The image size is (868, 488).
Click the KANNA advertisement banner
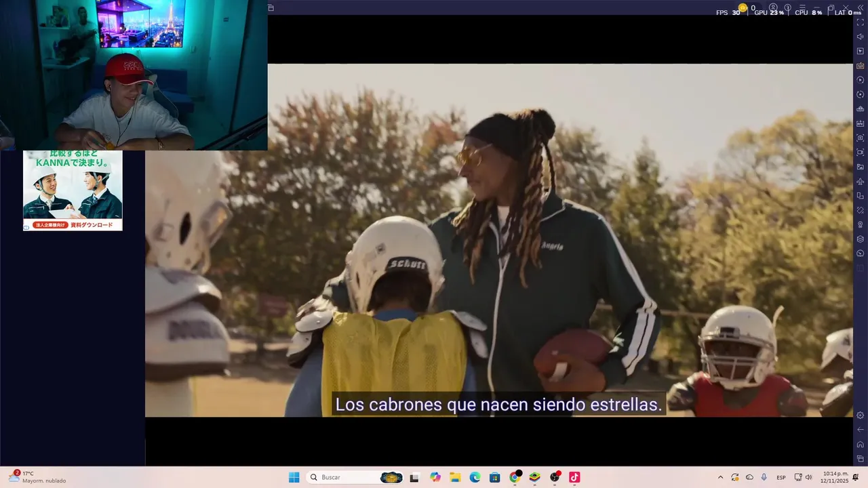(x=73, y=190)
